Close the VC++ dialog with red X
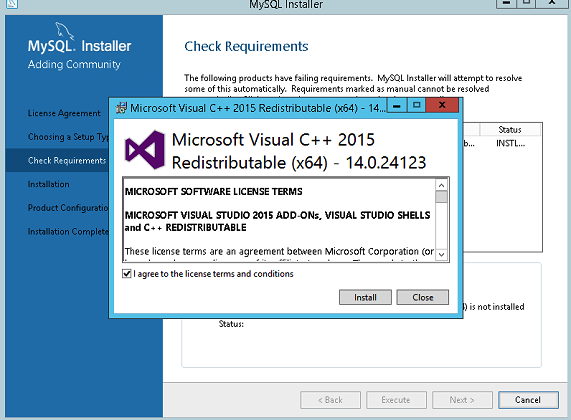571x420 pixels. click(x=442, y=106)
